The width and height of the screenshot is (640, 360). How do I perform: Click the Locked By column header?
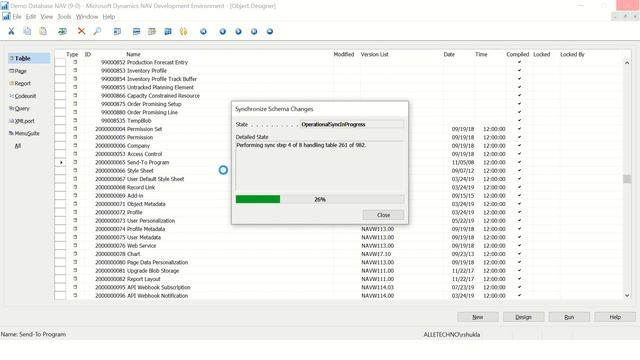(x=572, y=54)
